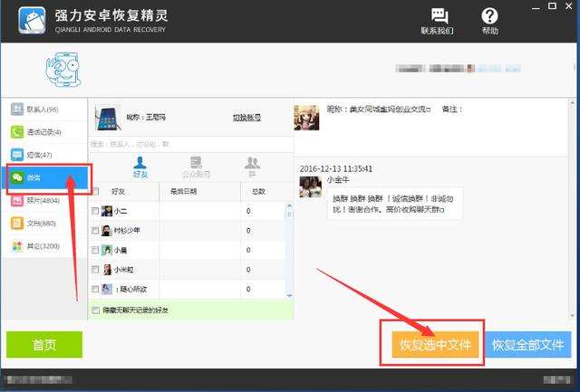
Task: Click the group nickname text at top
Action: pyautogui.click(x=379, y=109)
